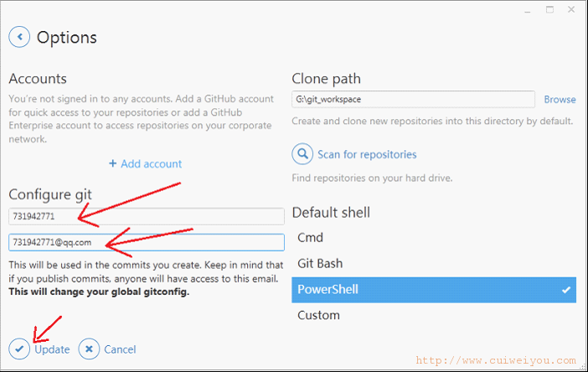The width and height of the screenshot is (588, 372).
Task: Click the Clone path field G:\git_workspace
Action: tap(413, 100)
